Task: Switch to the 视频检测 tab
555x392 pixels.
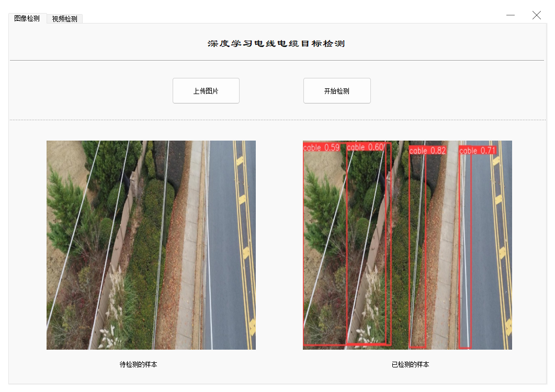Action: click(64, 19)
